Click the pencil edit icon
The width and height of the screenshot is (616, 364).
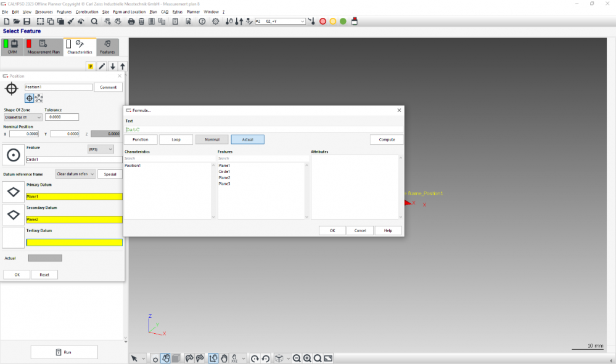click(102, 67)
